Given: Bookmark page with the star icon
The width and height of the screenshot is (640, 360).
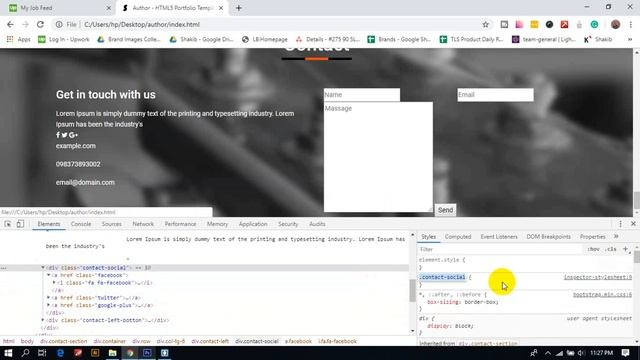Looking at the screenshot, I should [x=485, y=24].
